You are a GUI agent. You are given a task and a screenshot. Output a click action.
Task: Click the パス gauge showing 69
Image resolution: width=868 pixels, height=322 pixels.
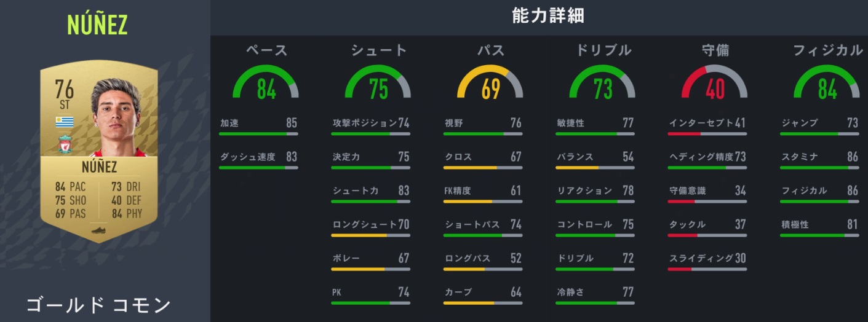(x=490, y=83)
